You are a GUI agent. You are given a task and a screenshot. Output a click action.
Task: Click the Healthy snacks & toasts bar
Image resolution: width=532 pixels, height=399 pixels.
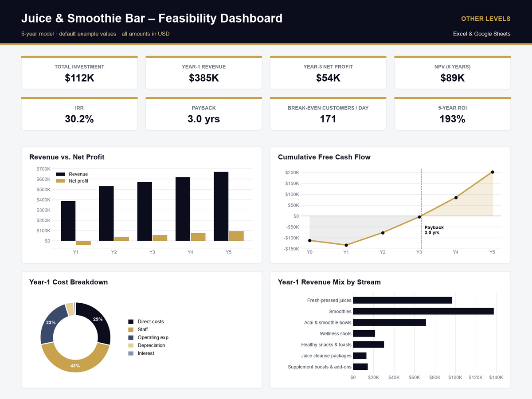(368, 344)
